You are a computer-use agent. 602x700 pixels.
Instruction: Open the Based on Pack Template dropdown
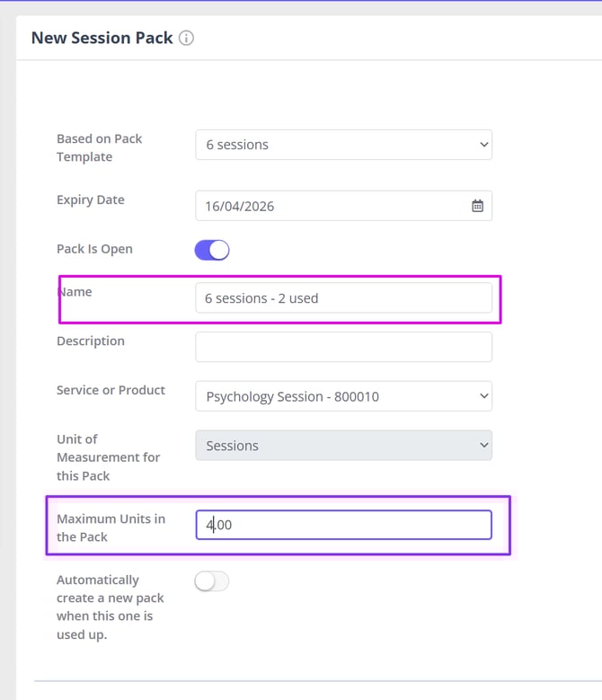[343, 145]
